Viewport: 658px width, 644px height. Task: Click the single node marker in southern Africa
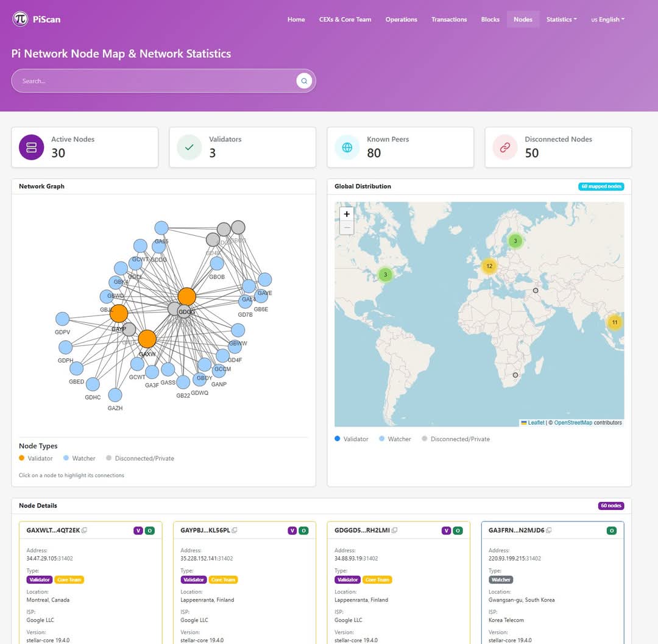515,375
